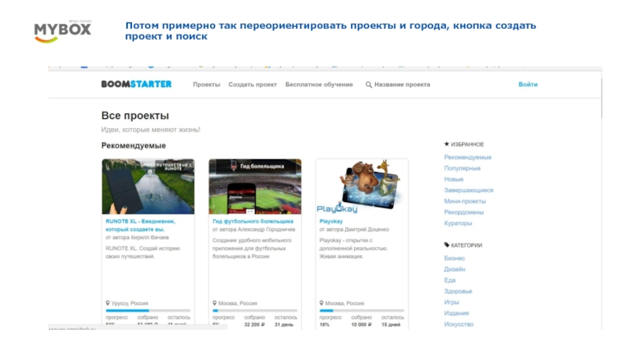Click the search magnifier icon
Image resolution: width=644 pixels, height=362 pixels.
369,84
